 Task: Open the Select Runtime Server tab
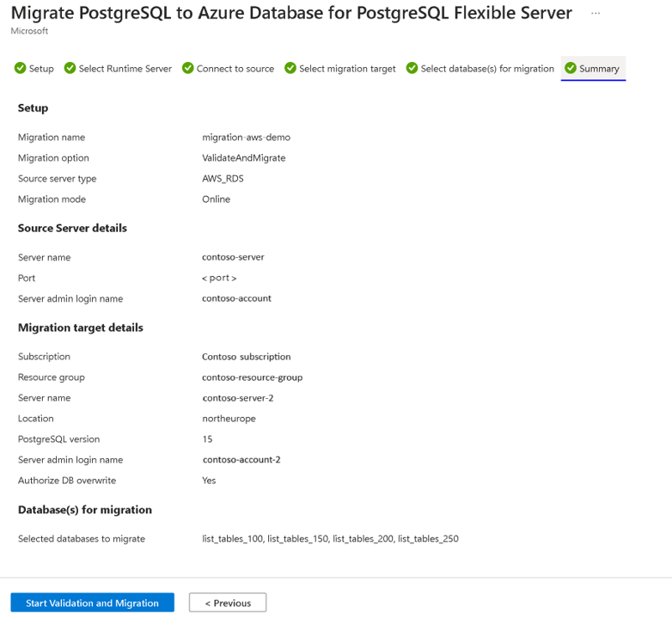(x=118, y=69)
